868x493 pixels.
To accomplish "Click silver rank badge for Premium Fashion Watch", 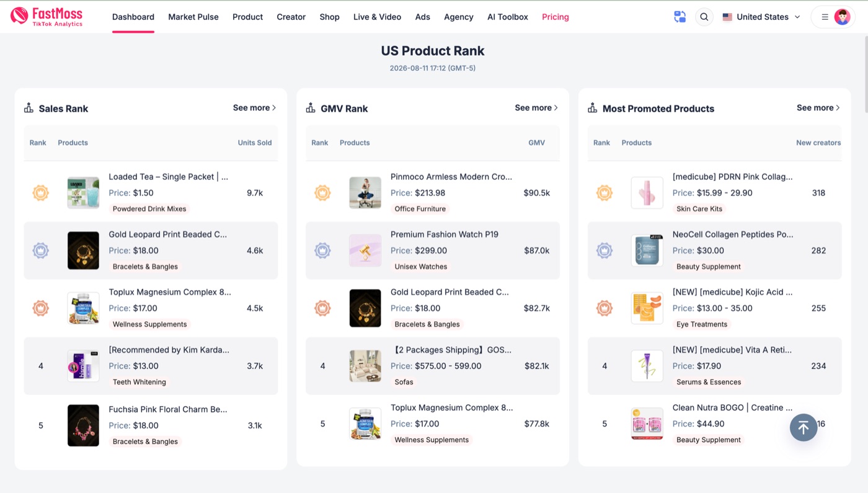I will [322, 251].
